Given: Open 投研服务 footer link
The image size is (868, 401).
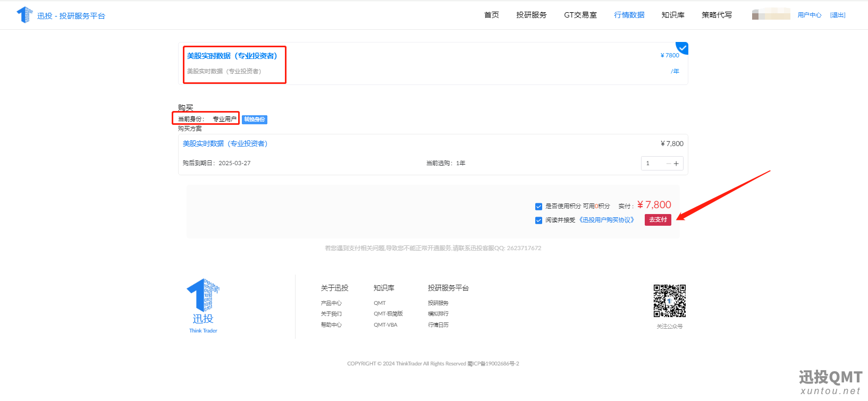Looking at the screenshot, I should coord(438,303).
